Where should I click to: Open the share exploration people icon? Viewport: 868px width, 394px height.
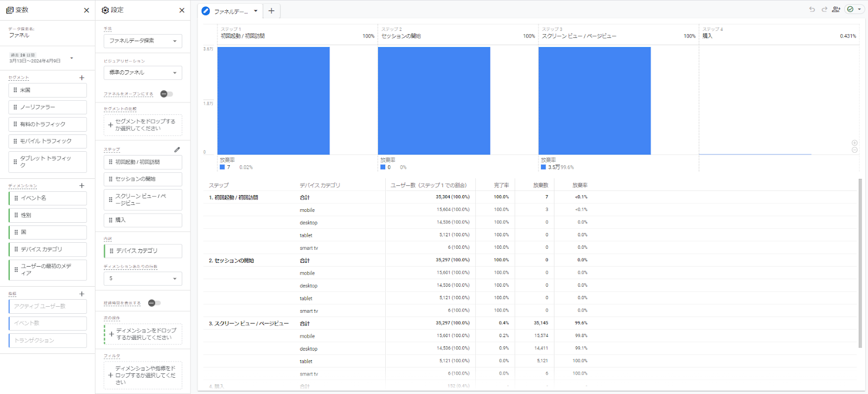[836, 9]
